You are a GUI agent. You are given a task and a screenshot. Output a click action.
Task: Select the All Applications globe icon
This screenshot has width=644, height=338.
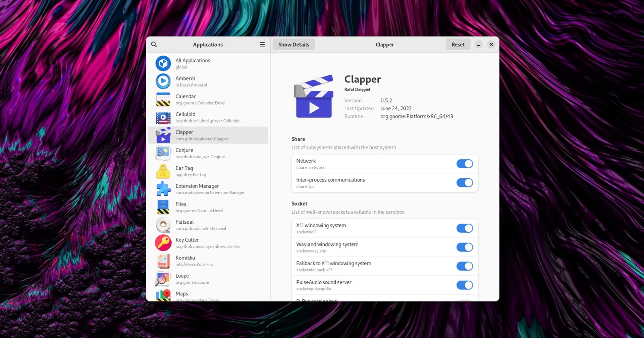point(163,63)
